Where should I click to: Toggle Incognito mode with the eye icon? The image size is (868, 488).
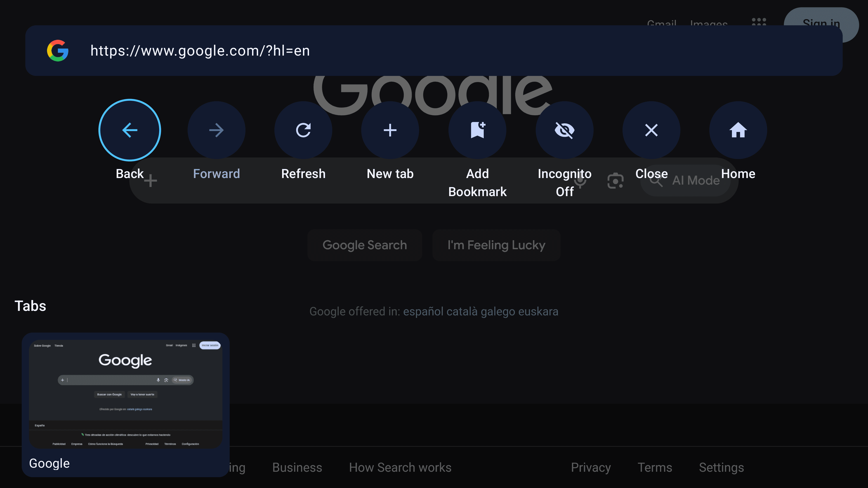[x=564, y=130]
